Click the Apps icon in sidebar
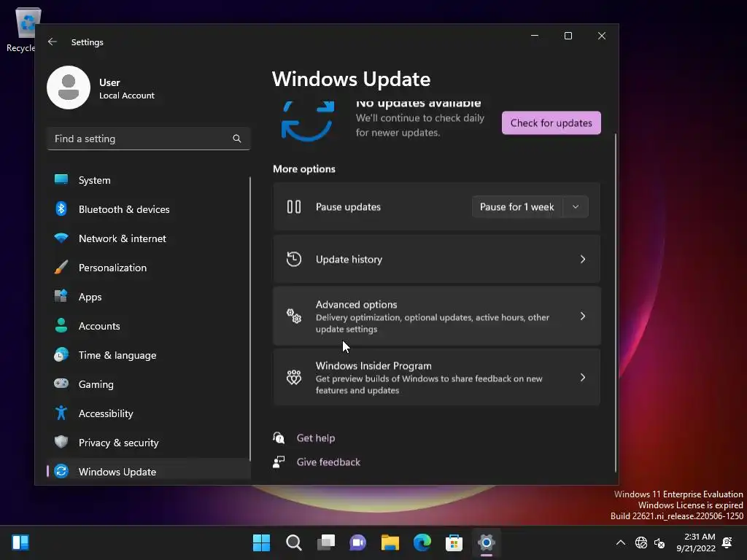 pyautogui.click(x=61, y=296)
